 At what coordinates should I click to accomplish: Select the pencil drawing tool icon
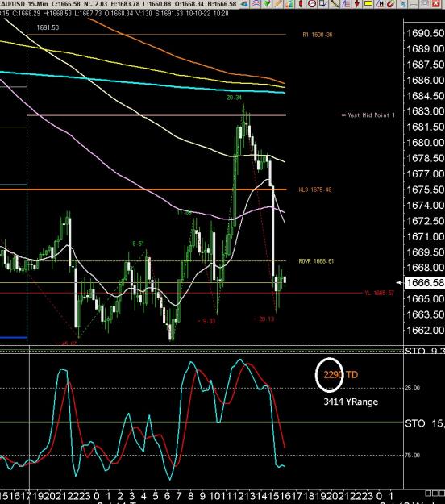tap(278, 3)
